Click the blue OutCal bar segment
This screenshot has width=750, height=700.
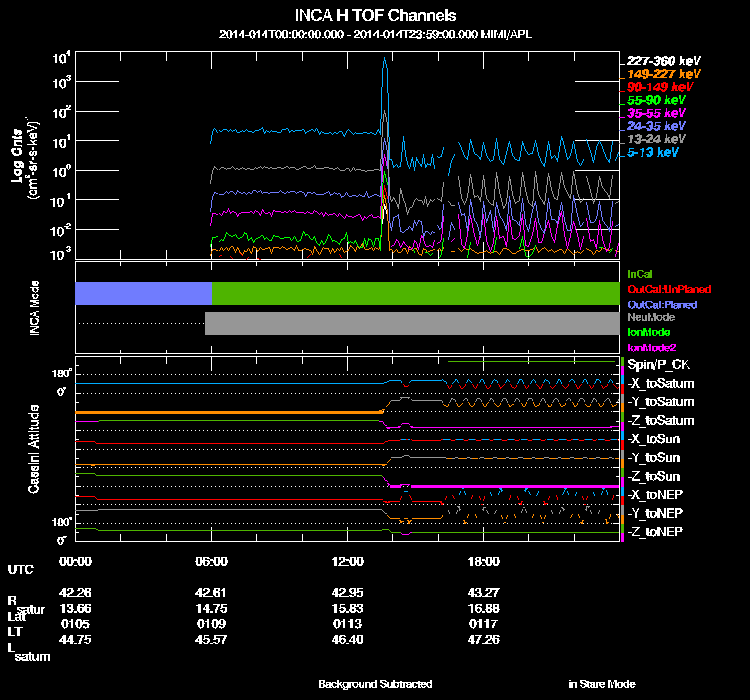[x=143, y=293]
